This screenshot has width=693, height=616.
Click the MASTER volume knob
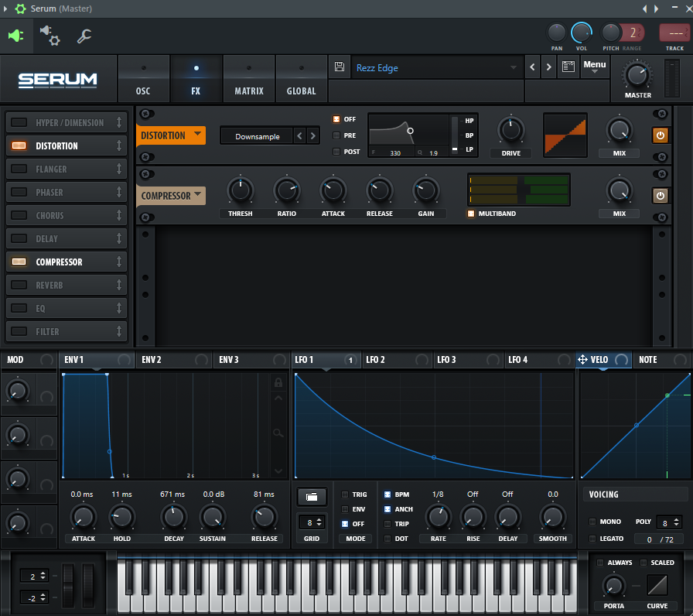coord(637,75)
